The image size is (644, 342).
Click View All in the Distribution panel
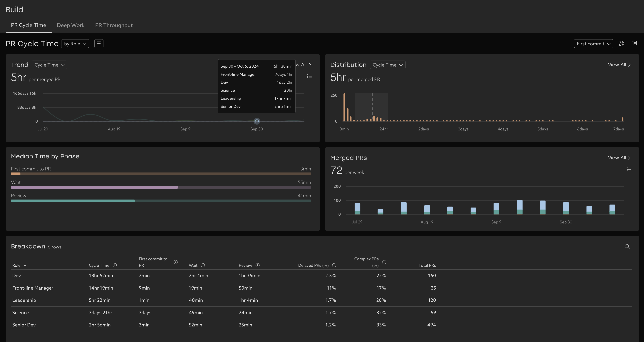(619, 65)
